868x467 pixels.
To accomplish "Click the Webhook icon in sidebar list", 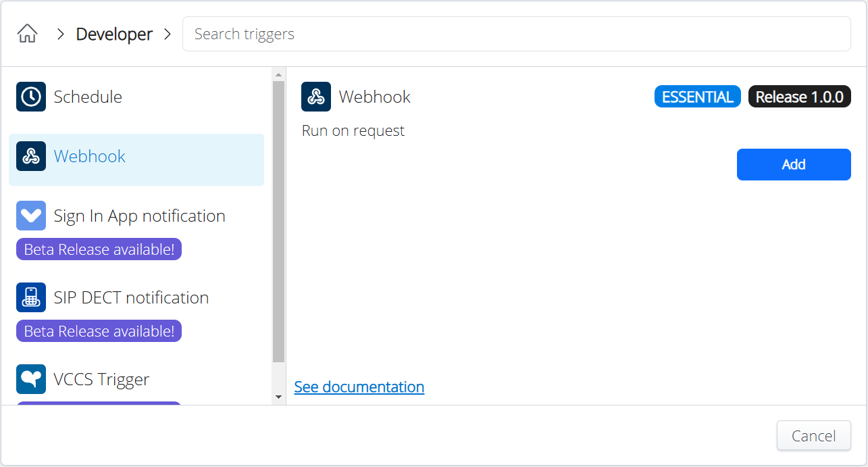I will 31,156.
